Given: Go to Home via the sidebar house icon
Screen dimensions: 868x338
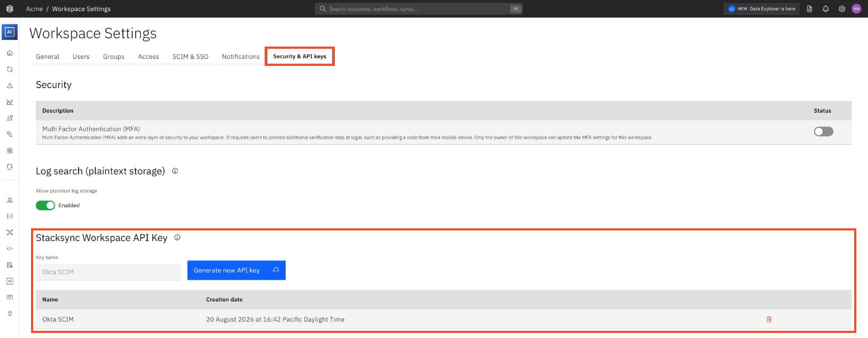Looking at the screenshot, I should click(x=9, y=53).
